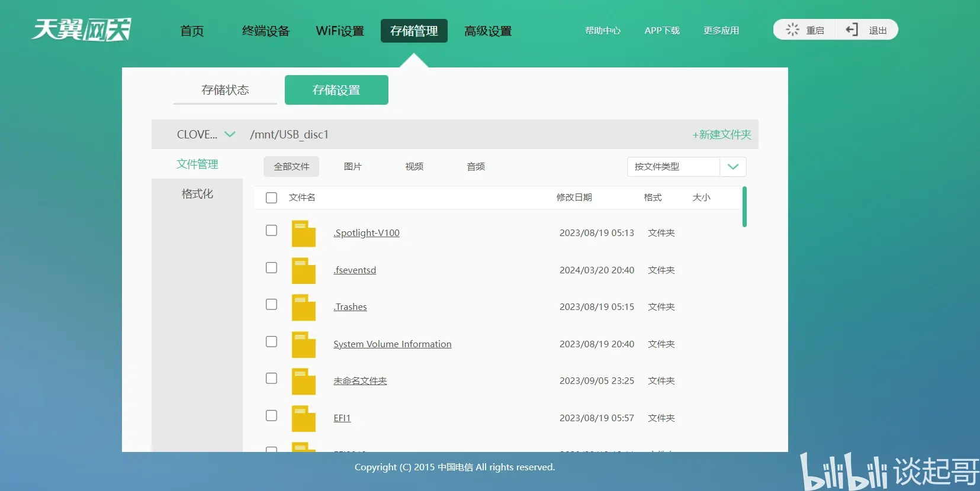The width and height of the screenshot is (980, 491).
Task: Show 全部文件 filter
Action: (291, 167)
